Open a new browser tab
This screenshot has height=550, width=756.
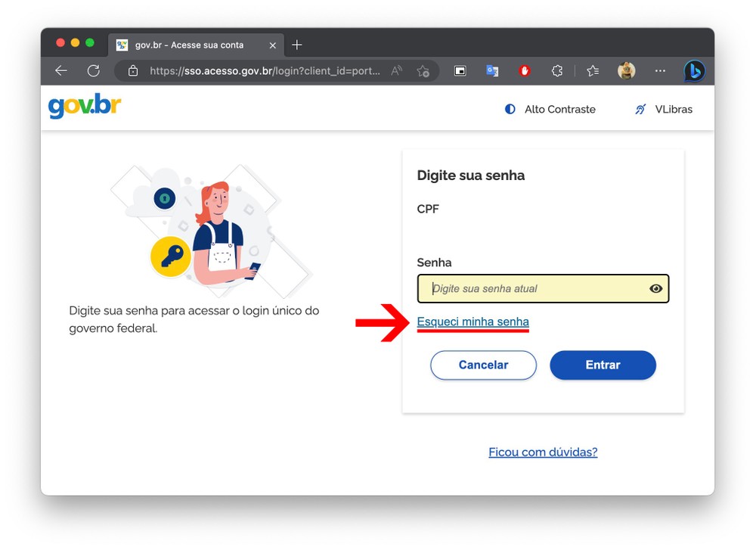[x=297, y=45]
